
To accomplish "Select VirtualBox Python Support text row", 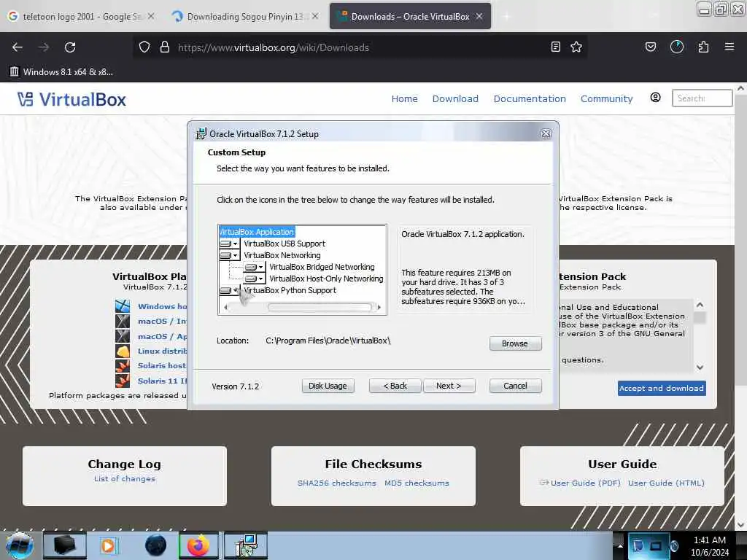I will coord(290,290).
